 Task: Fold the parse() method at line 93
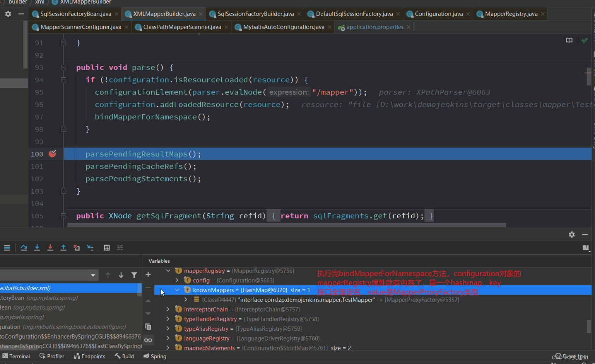[63, 68]
